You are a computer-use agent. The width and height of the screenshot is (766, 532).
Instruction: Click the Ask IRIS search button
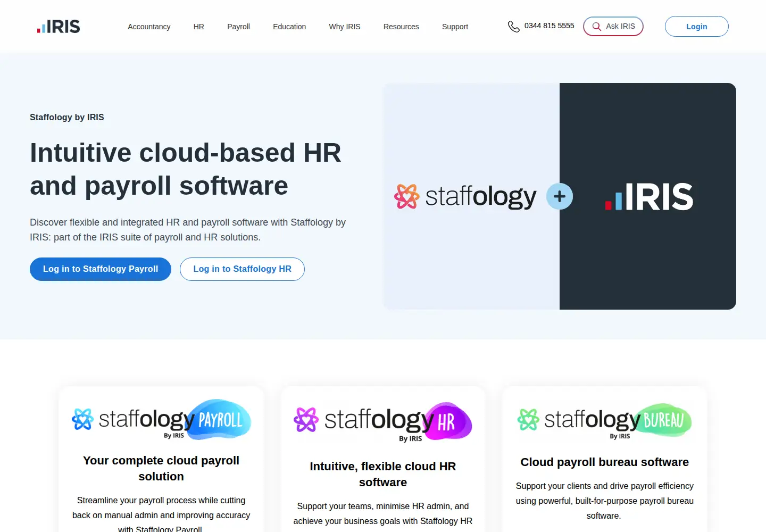pyautogui.click(x=613, y=27)
